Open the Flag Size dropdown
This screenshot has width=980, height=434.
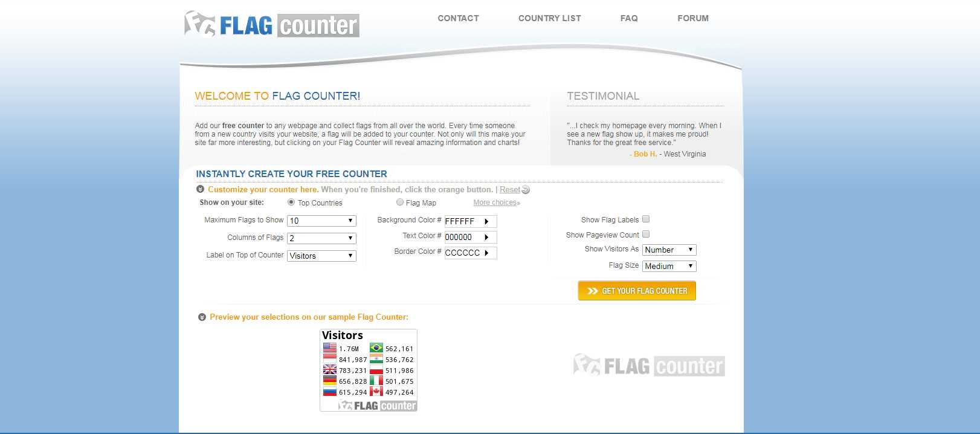pyautogui.click(x=669, y=266)
